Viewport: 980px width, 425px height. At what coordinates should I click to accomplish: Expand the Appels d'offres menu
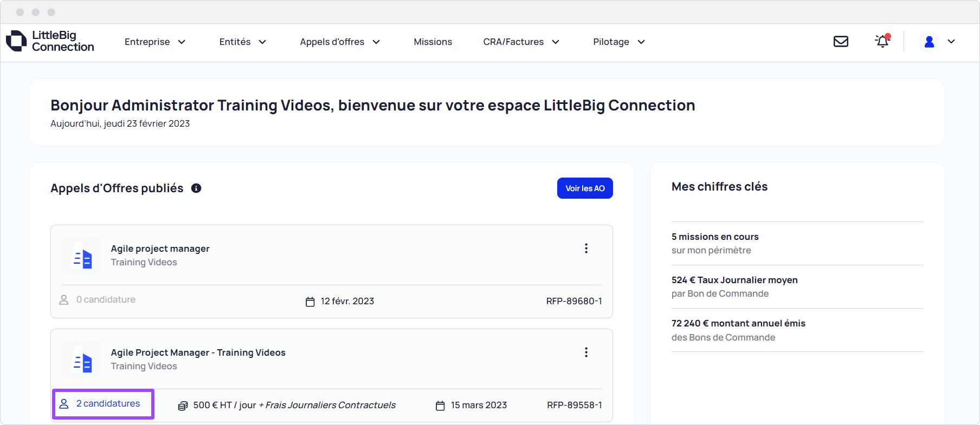pos(340,42)
